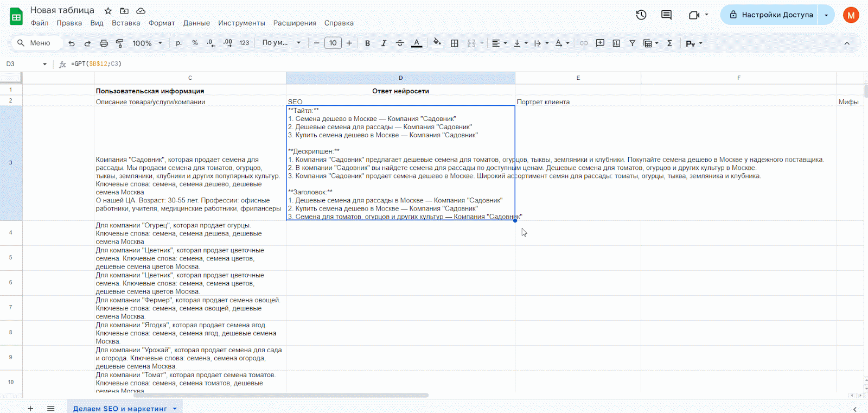Click Настройки Доступа share button
Screen dimensions: 868x413
click(x=770, y=15)
